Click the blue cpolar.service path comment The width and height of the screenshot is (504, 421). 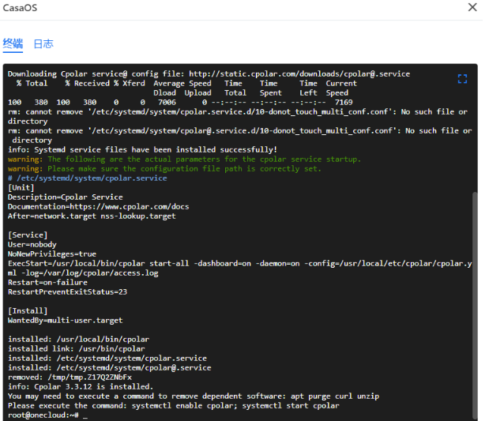87,178
